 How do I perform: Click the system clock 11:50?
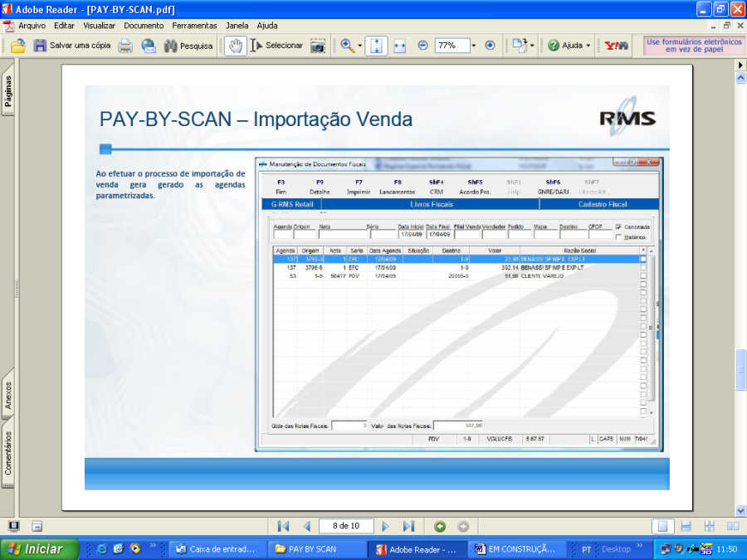click(x=727, y=549)
